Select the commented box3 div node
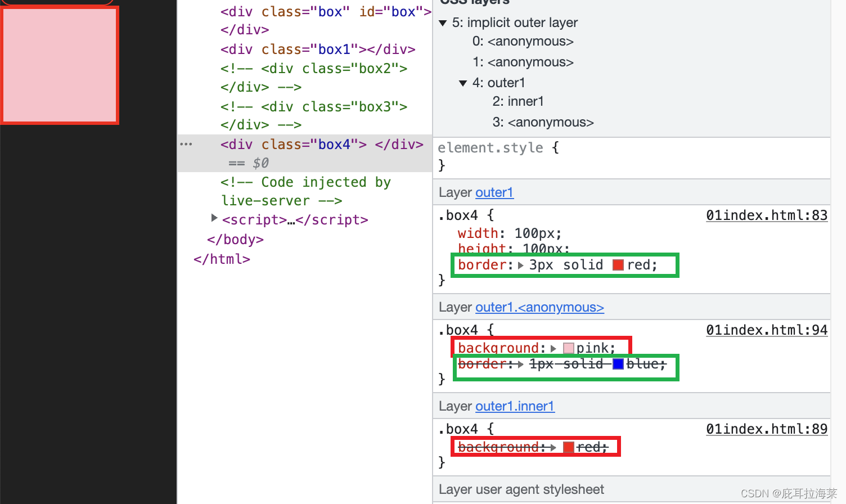The height and width of the screenshot is (504, 846). click(314, 115)
